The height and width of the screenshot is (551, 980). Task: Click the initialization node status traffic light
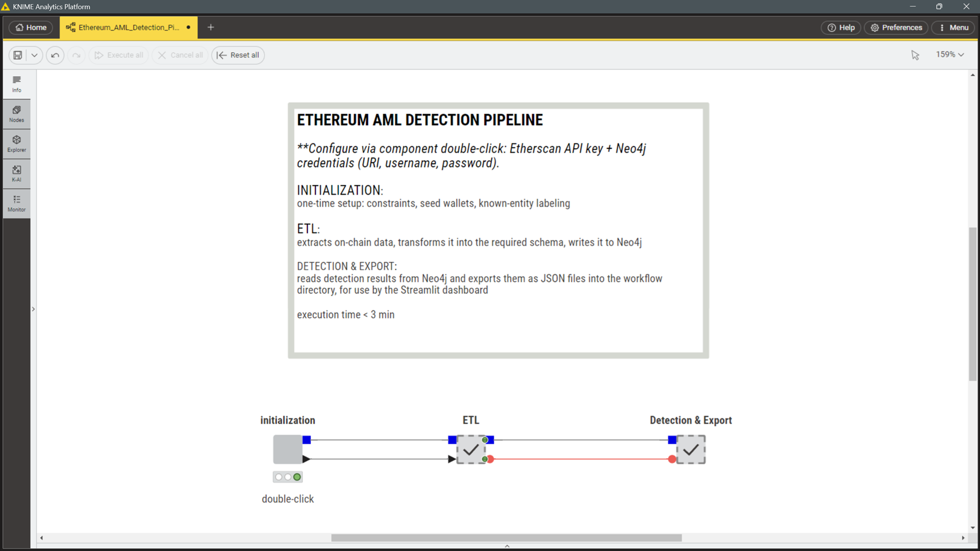(x=288, y=477)
